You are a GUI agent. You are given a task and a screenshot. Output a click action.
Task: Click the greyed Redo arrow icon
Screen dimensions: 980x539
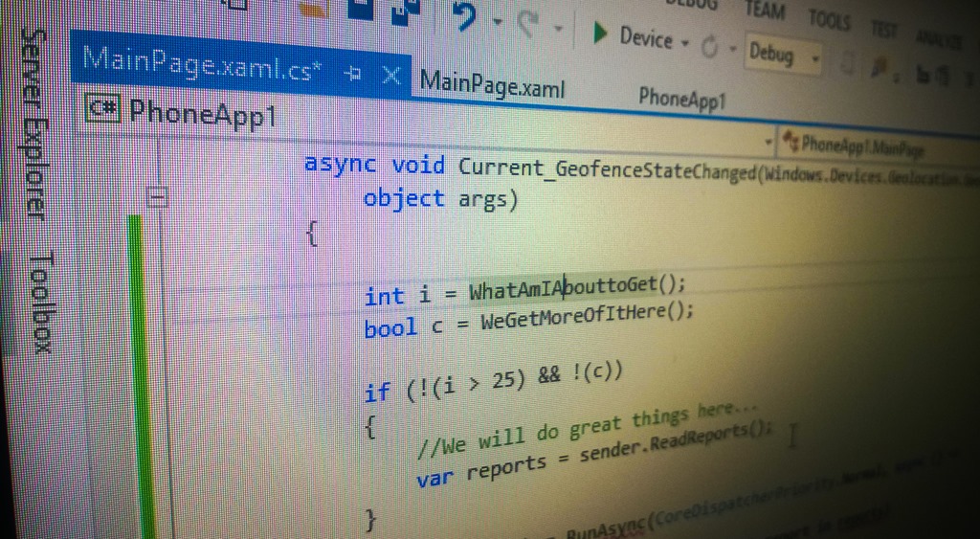(530, 24)
